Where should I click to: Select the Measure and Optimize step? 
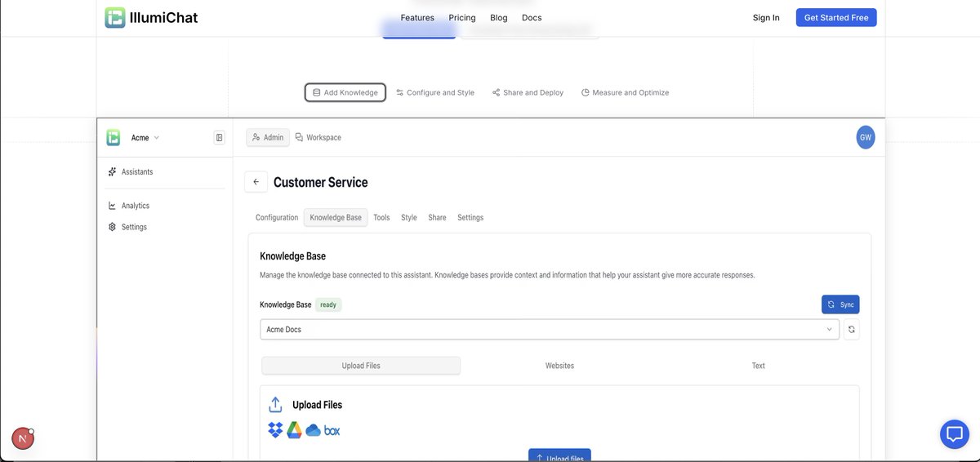click(x=625, y=92)
